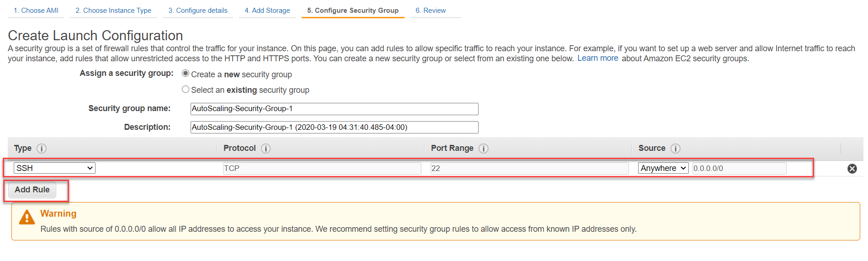
Task: Open the Learn more link
Action: [597, 58]
